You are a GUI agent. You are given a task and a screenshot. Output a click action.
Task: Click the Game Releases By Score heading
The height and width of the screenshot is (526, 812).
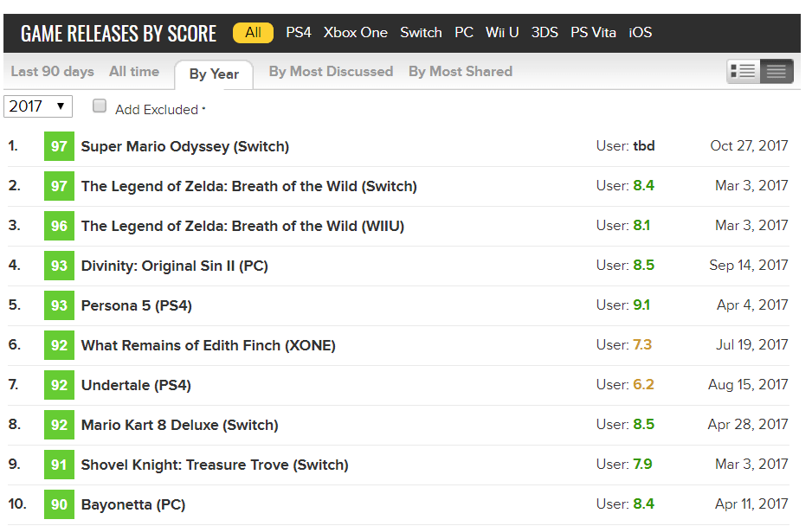coord(119,34)
